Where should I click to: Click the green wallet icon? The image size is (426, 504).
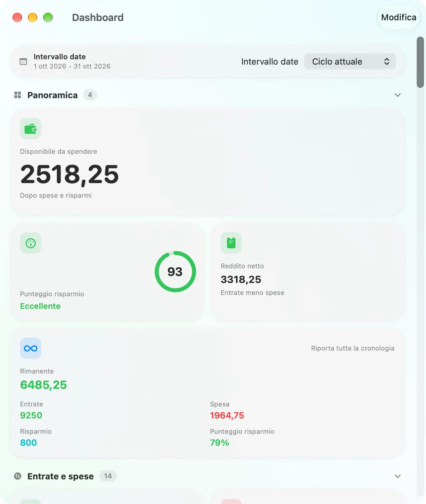tap(31, 128)
